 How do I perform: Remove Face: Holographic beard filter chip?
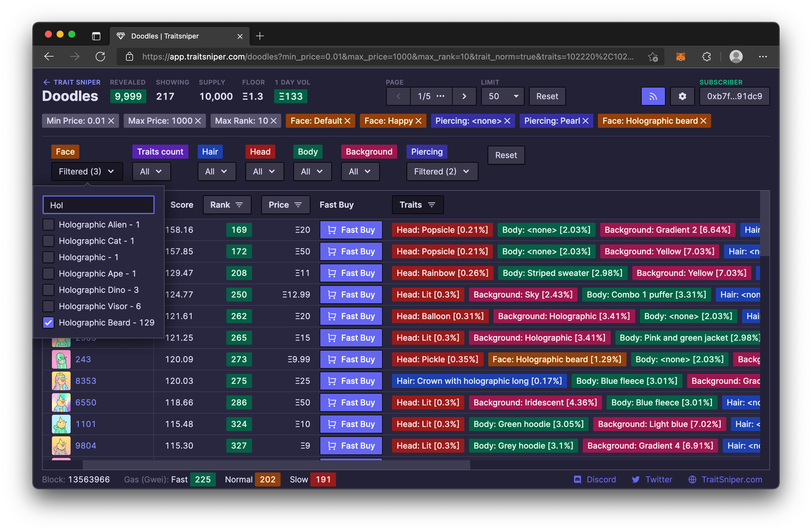coord(703,121)
